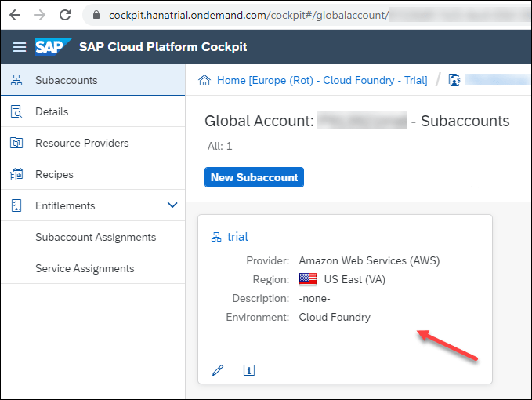Click the Cloud Foundry environment value
Viewport: 532px width, 400px height.
[335, 317]
